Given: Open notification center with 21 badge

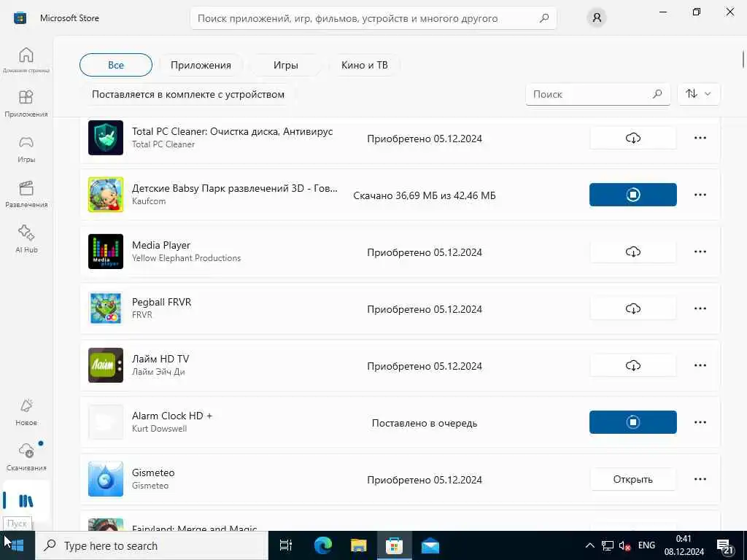Looking at the screenshot, I should pos(725,546).
